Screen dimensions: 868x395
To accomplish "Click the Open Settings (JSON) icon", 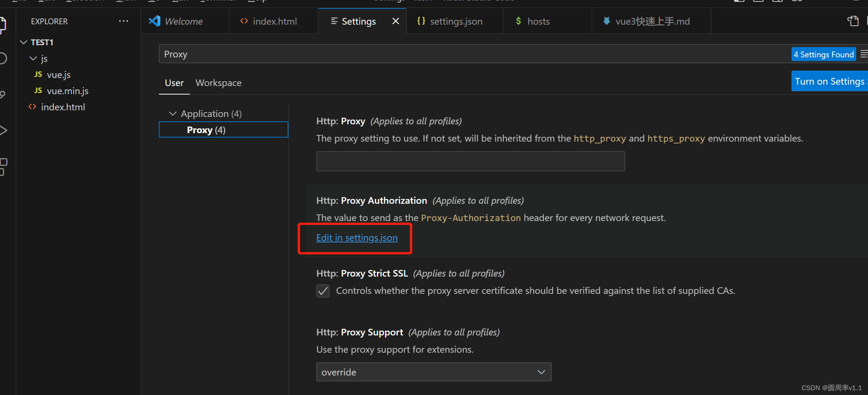I will point(854,21).
